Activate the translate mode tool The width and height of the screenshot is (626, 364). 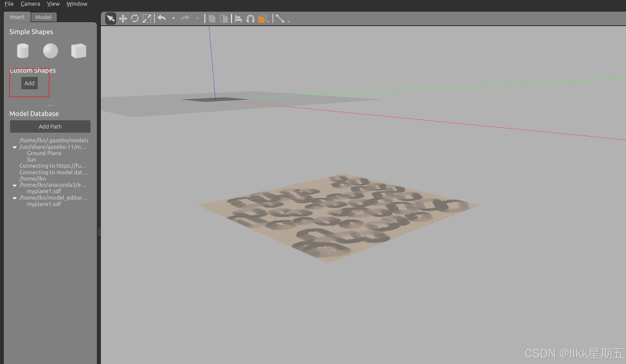point(123,19)
